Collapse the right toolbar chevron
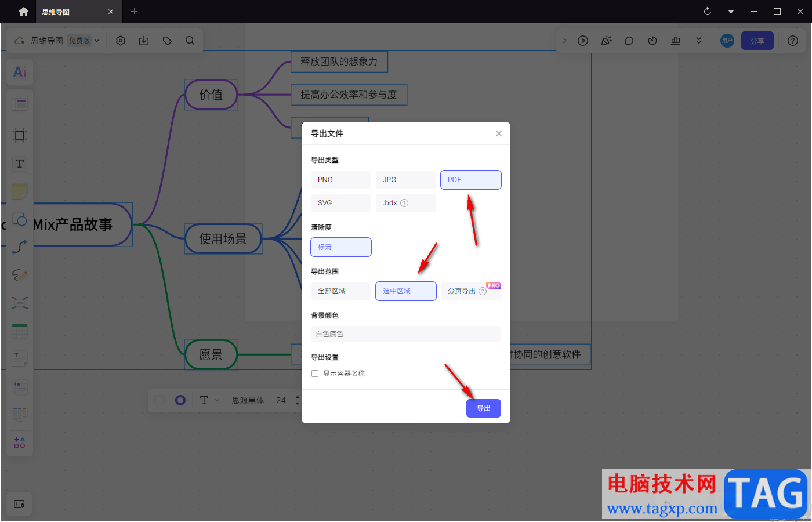Viewport: 812px width, 522px height. coord(564,41)
